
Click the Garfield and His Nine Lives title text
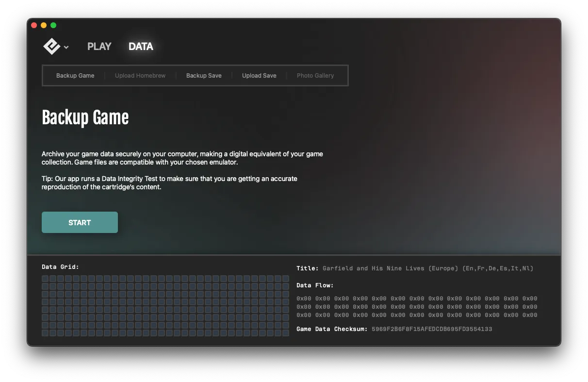click(x=427, y=268)
